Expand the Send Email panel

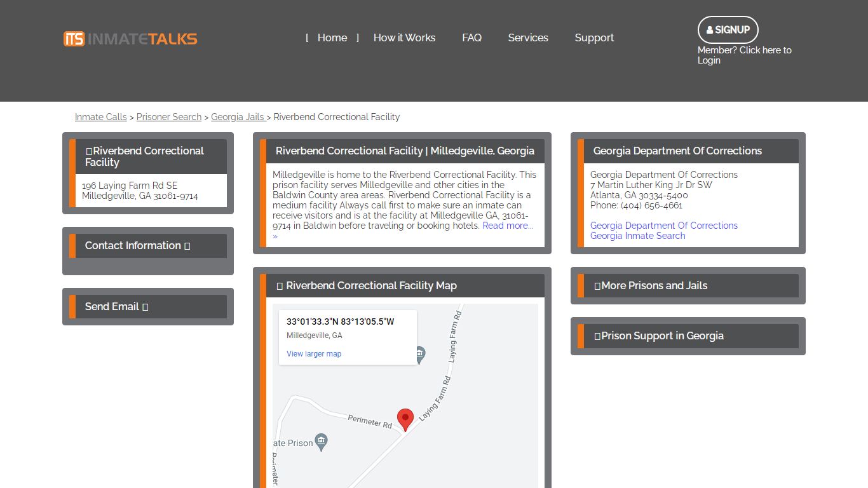147,307
